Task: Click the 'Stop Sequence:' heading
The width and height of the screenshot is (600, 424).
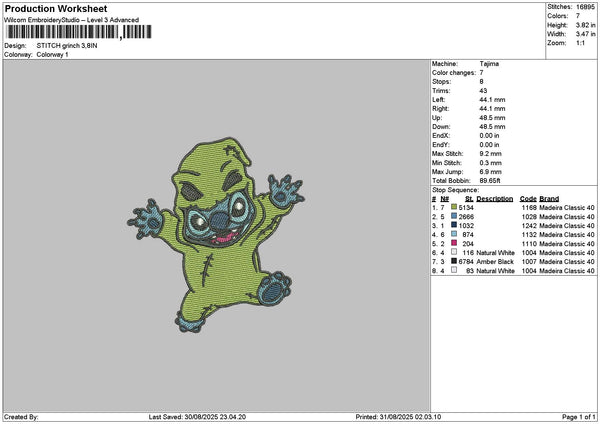Action: 455,190
